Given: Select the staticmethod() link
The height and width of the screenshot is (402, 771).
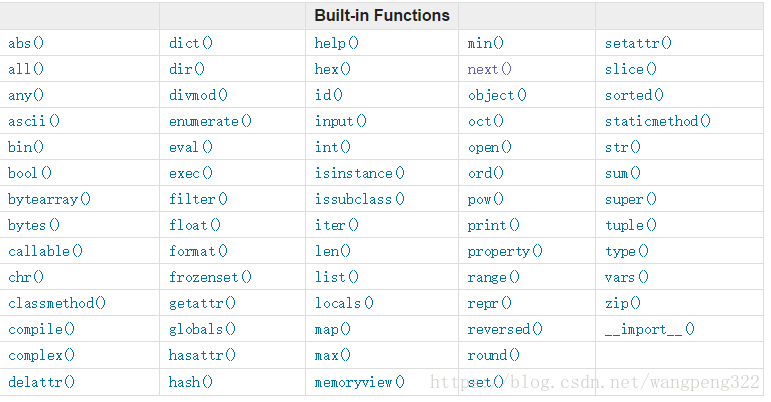Looking at the screenshot, I should pyautogui.click(x=658, y=121).
